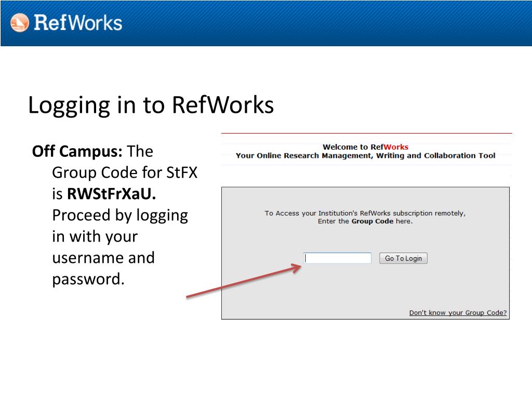This screenshot has height=399, width=532.
Task: Click the "Off Campus:" bold label
Action: (x=77, y=151)
